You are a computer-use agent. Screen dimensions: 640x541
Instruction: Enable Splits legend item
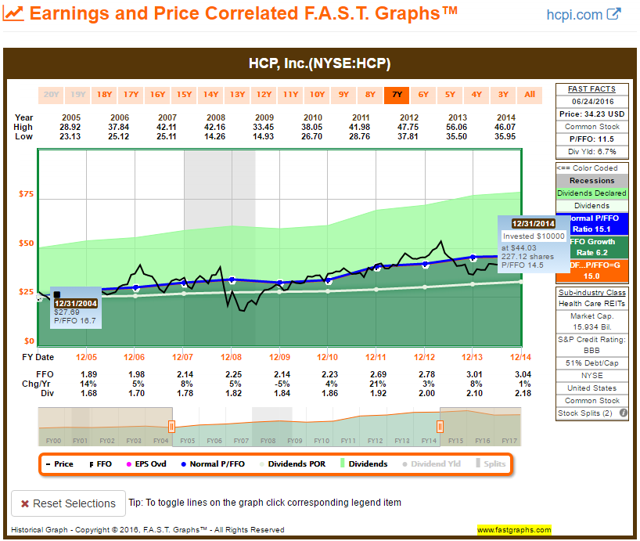click(x=491, y=464)
